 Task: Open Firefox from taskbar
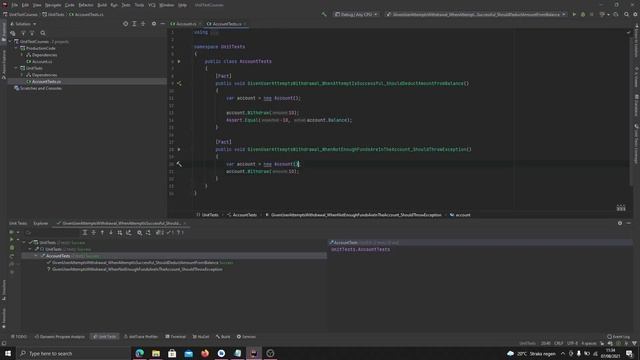tap(205, 353)
